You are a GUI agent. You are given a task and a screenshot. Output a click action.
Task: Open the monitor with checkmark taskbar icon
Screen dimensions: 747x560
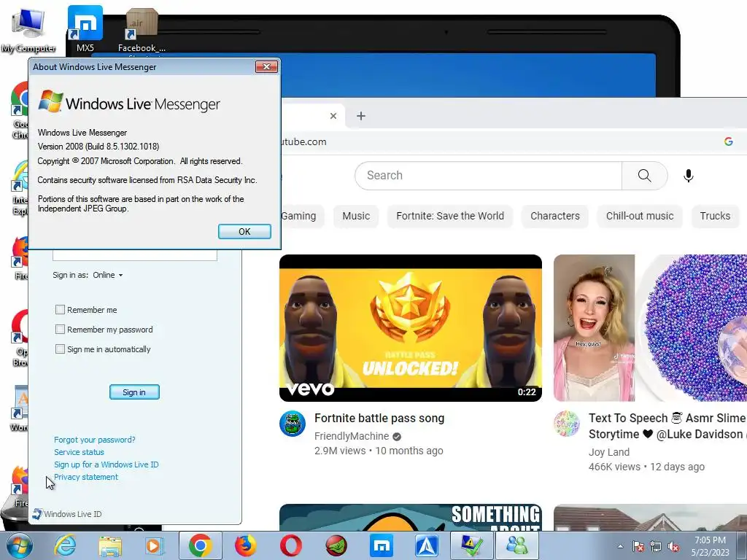click(x=472, y=545)
